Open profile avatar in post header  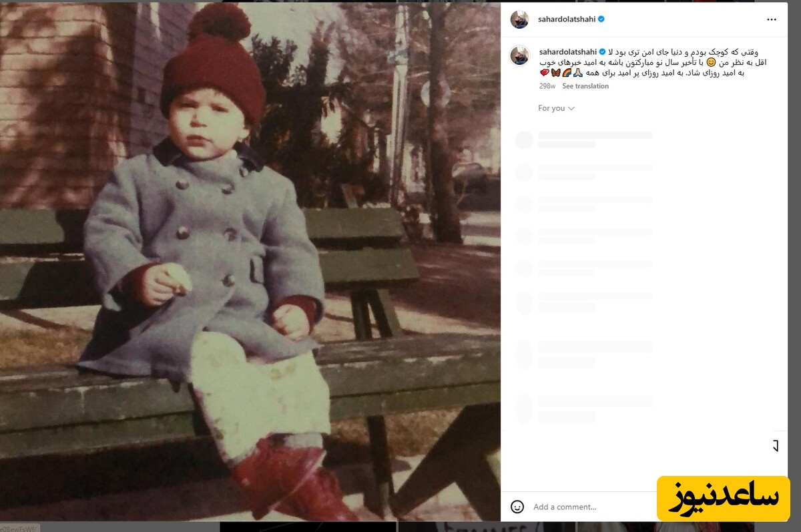[x=520, y=20]
